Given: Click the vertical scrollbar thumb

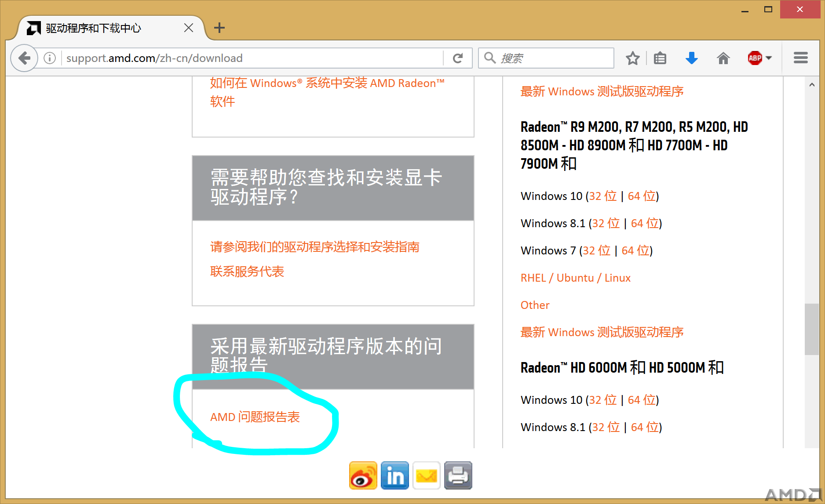Looking at the screenshot, I should click(812, 329).
